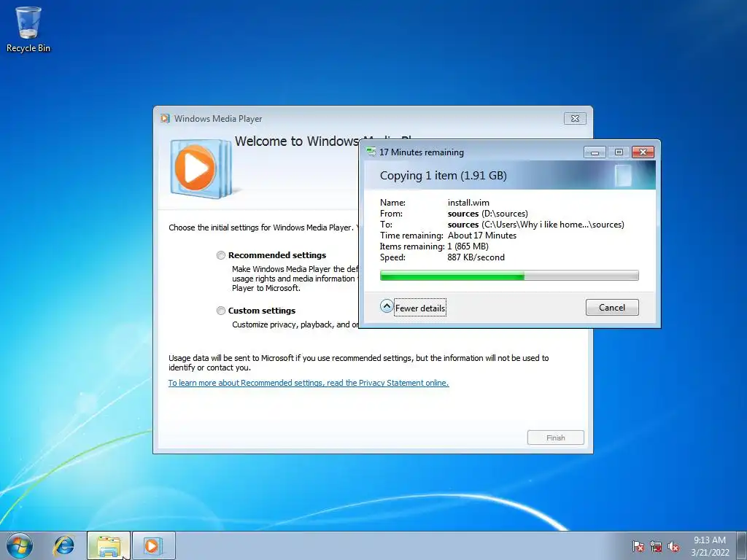Collapse the copy dialog with Fewer details
The width and height of the screenshot is (747, 560).
[413, 307]
